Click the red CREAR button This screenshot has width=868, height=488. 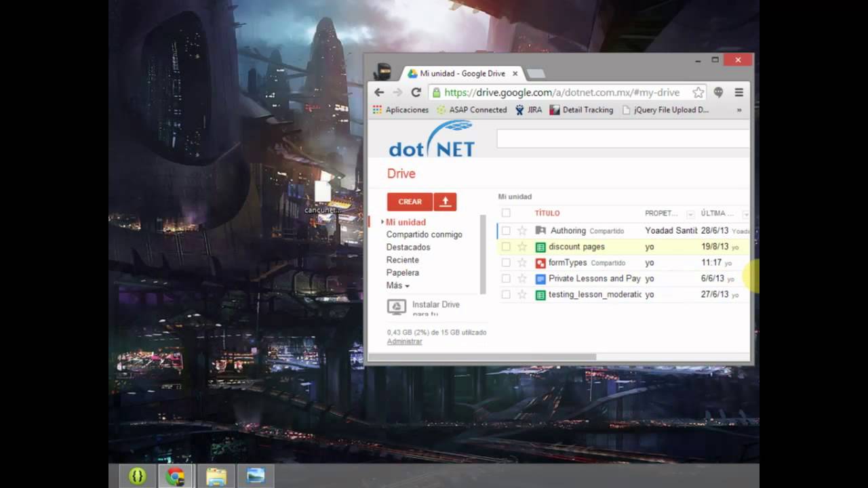(410, 201)
